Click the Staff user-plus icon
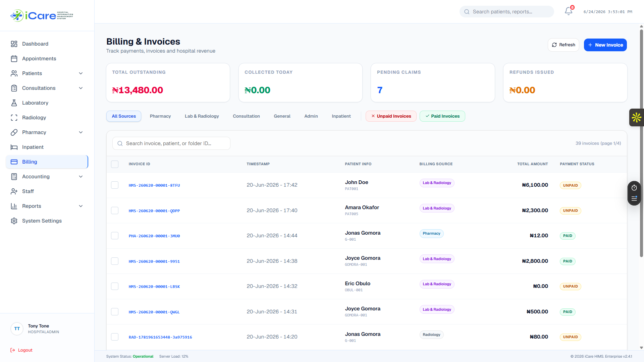The height and width of the screenshot is (362, 644). (x=14, y=191)
